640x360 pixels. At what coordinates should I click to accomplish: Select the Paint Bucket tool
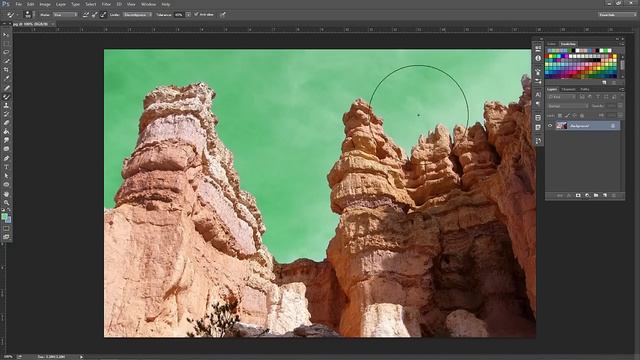(6, 132)
